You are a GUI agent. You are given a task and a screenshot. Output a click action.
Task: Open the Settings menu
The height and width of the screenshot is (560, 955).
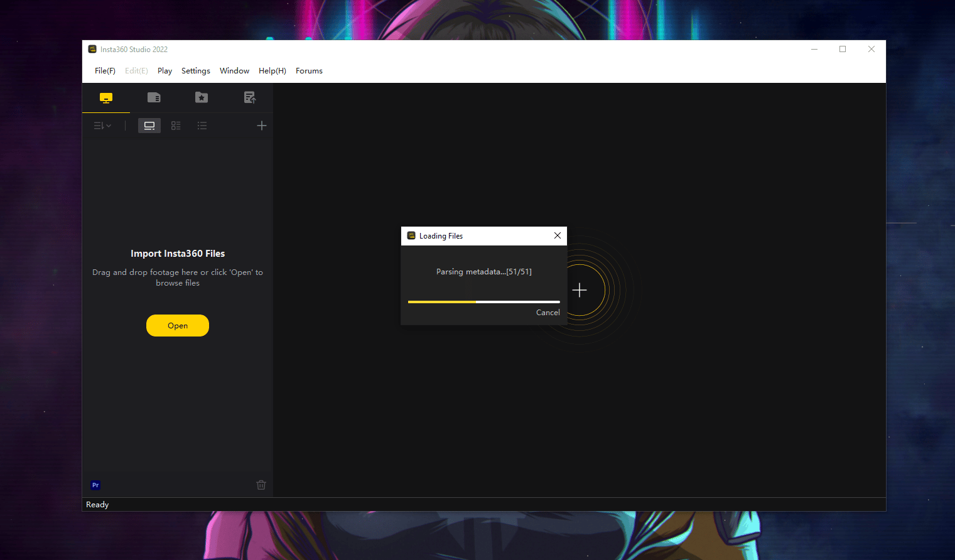pos(196,71)
